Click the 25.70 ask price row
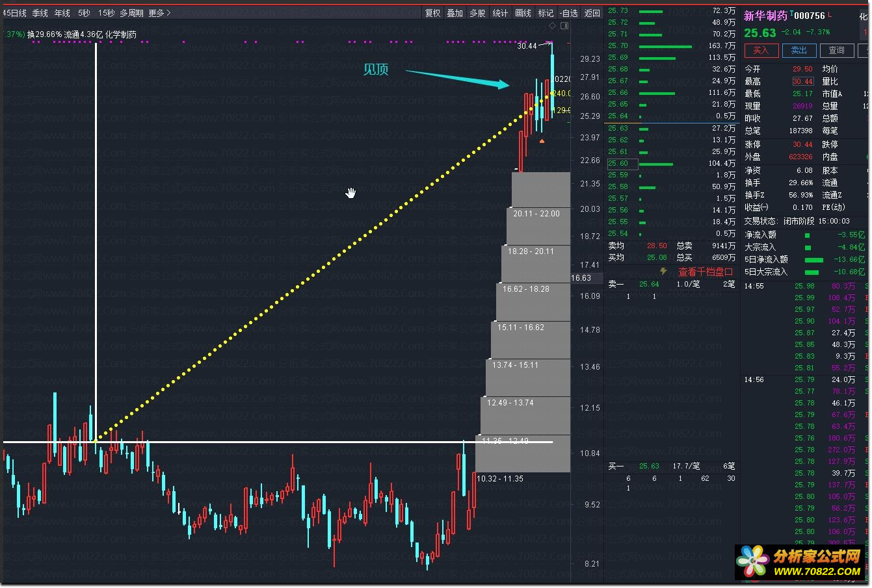872x588 pixels. pyautogui.click(x=672, y=46)
